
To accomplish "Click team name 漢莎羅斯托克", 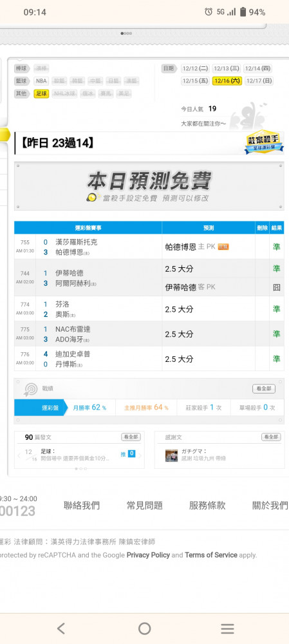I will (77, 242).
